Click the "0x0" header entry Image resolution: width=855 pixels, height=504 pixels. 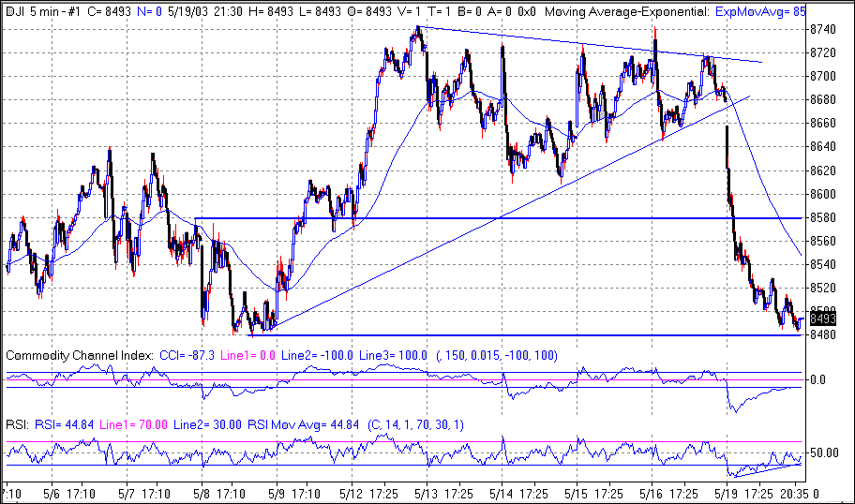(x=527, y=11)
